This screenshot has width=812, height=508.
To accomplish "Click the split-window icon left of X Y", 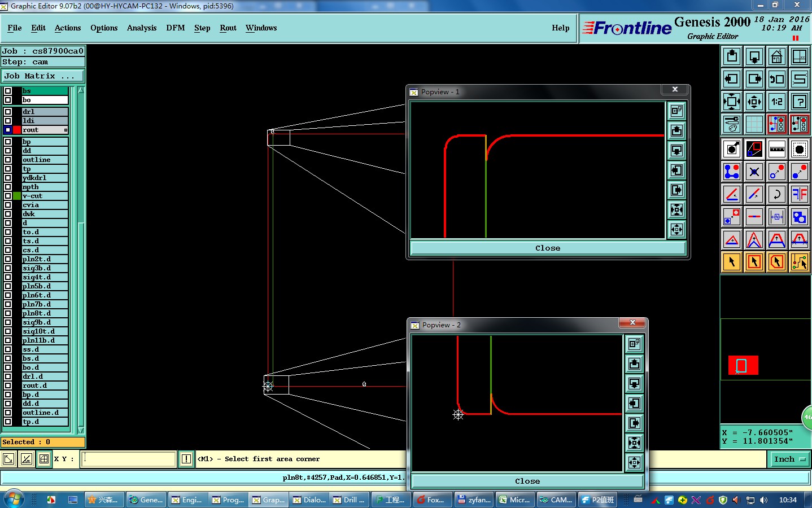I will click(x=44, y=459).
